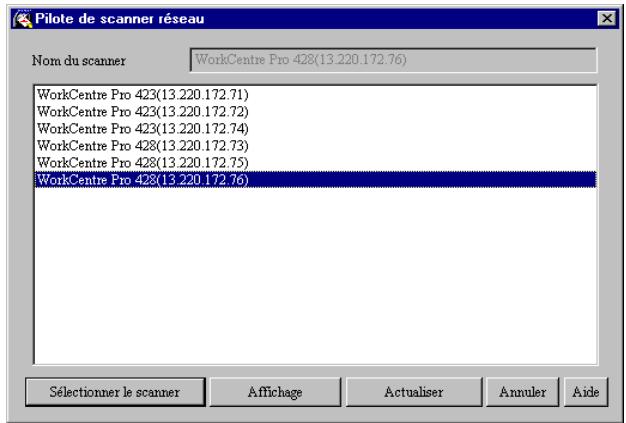Open the Affichage button

coord(275,392)
